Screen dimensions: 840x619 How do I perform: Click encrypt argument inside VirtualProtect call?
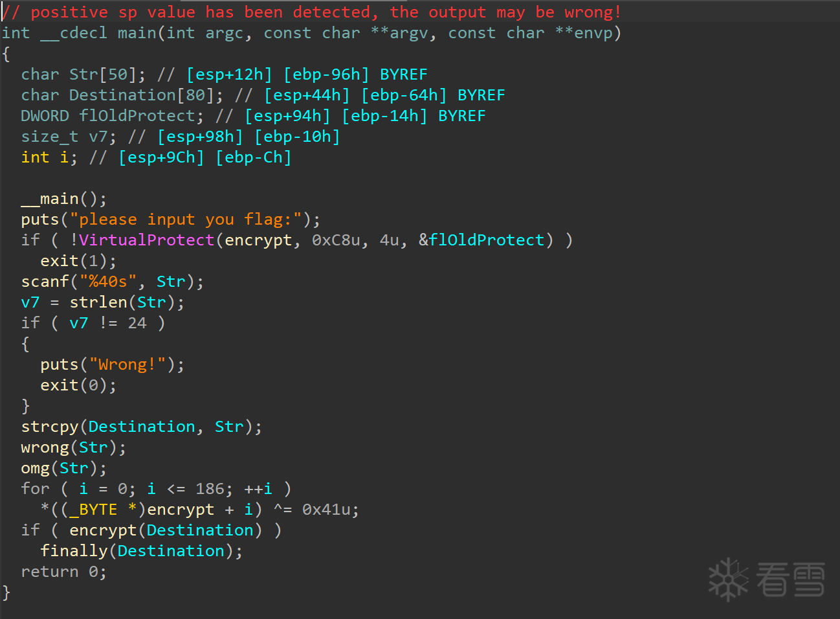258,240
